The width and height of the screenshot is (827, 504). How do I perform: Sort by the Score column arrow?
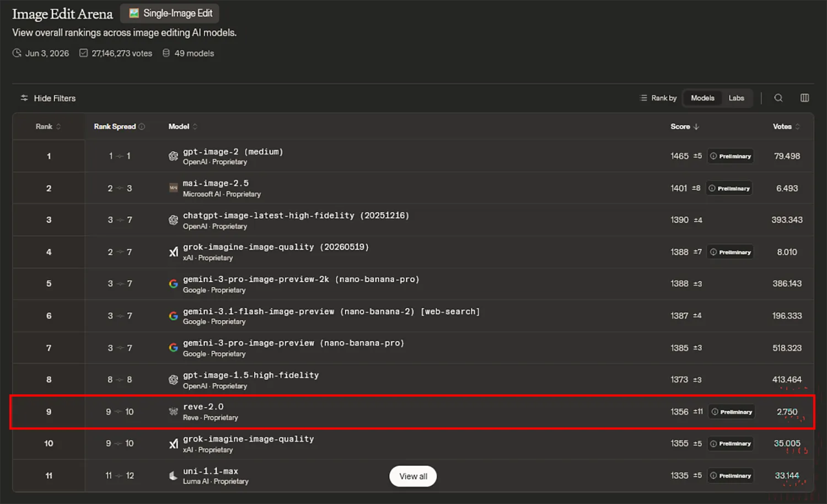(x=697, y=127)
